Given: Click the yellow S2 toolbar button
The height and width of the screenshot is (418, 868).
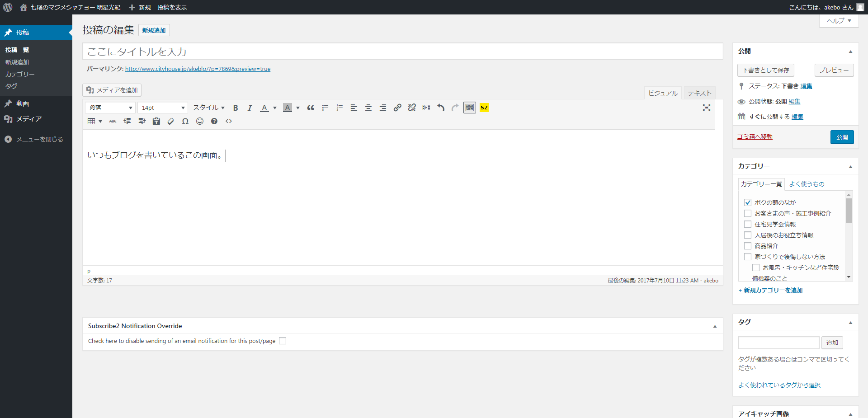Looking at the screenshot, I should (484, 108).
